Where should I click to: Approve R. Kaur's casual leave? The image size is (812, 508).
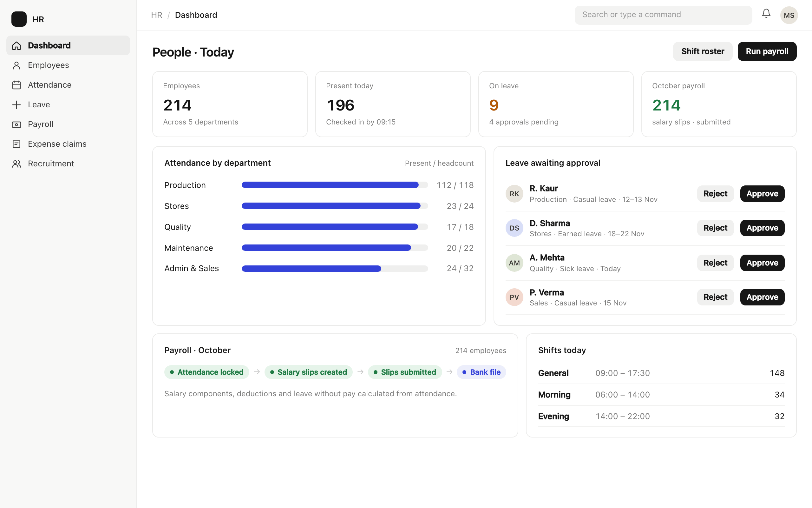(x=762, y=194)
